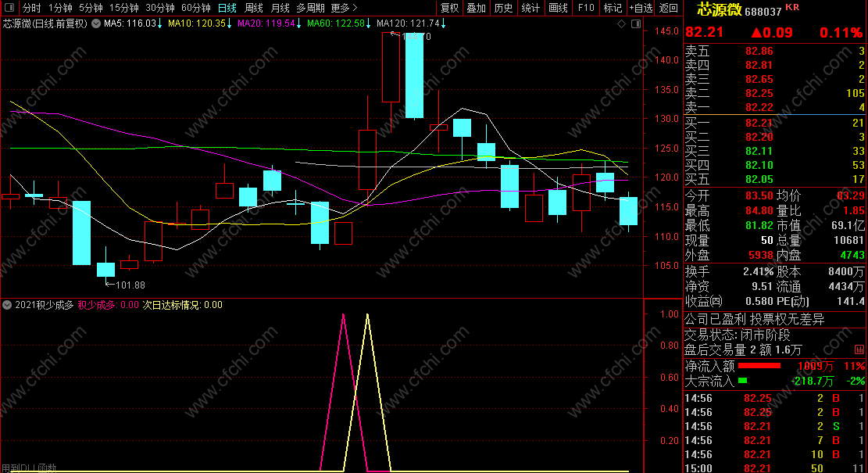The width and height of the screenshot is (868, 473).
Task: Click the 最高 value 84.80
Action: pyautogui.click(x=759, y=210)
